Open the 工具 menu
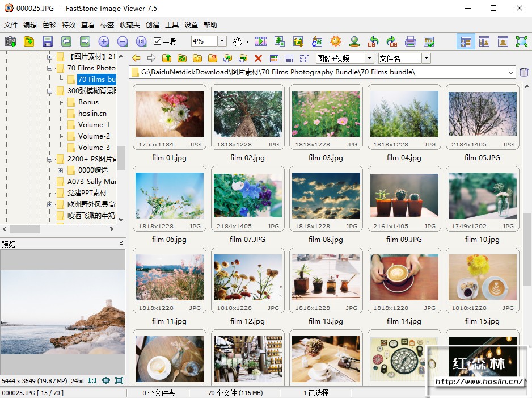 point(171,25)
